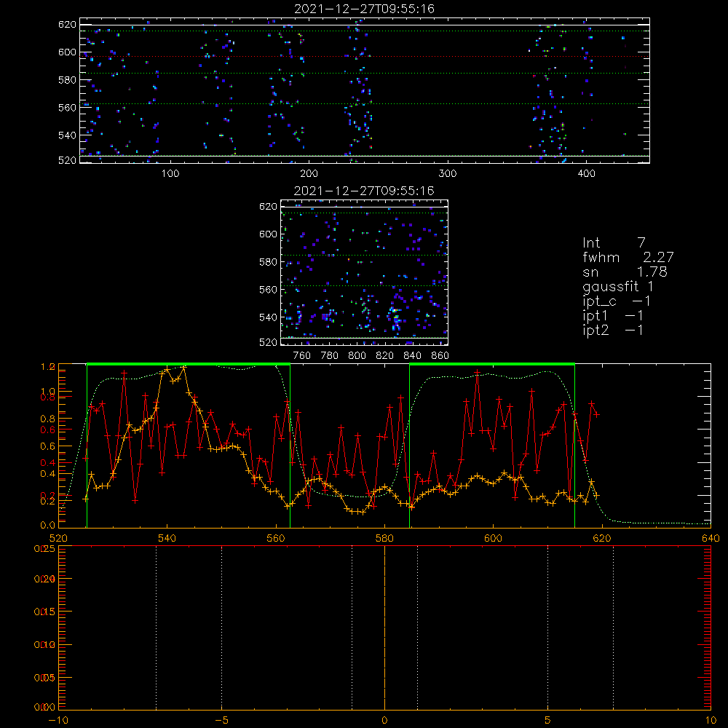Click x-axis label 860 on middle plot

point(440,356)
